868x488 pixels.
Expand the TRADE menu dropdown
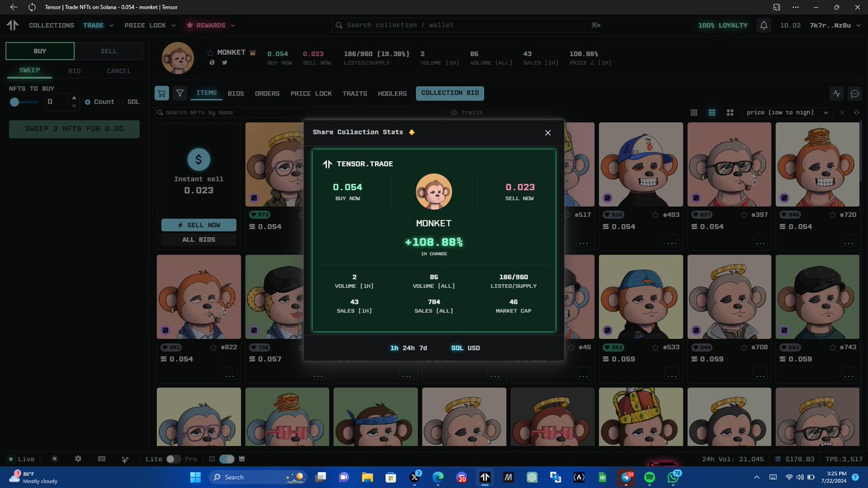click(98, 25)
